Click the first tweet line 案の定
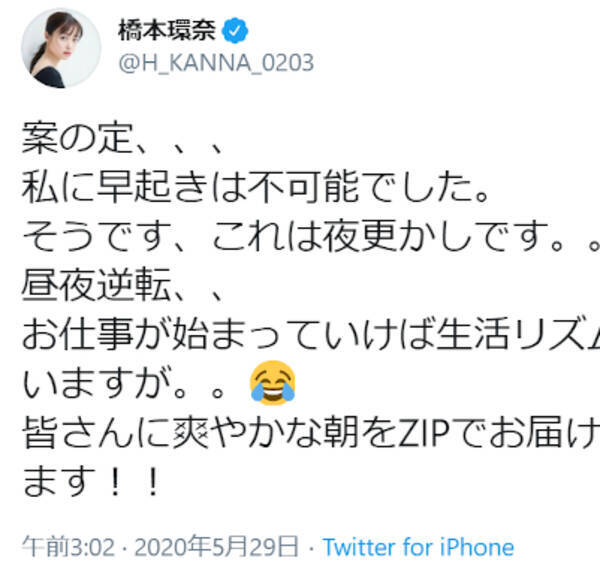 [x=122, y=138]
